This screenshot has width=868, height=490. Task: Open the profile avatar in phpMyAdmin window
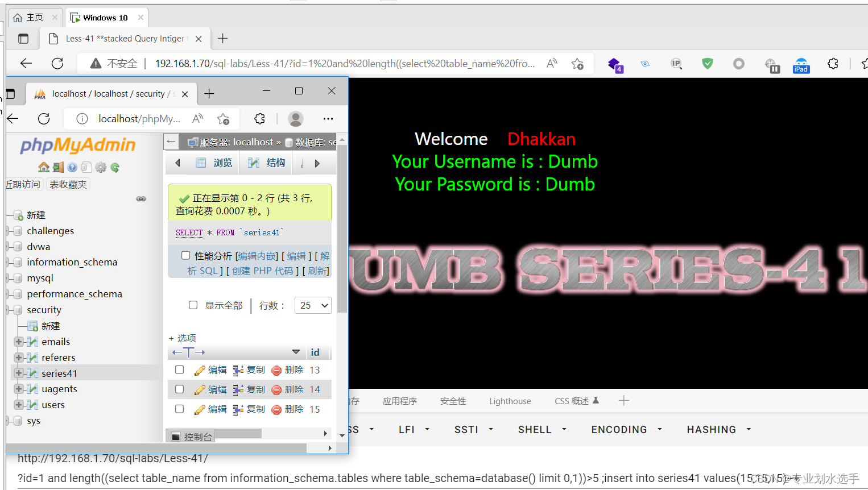[296, 119]
